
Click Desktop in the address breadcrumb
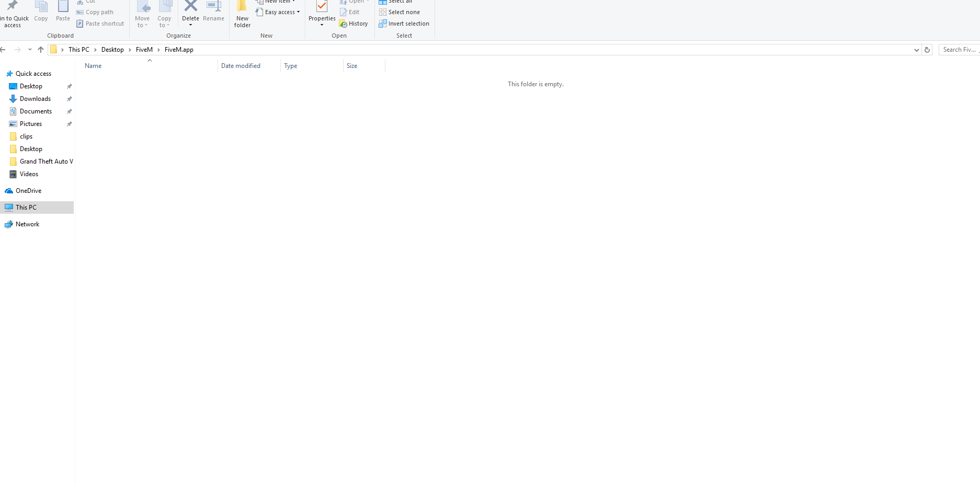(x=112, y=50)
